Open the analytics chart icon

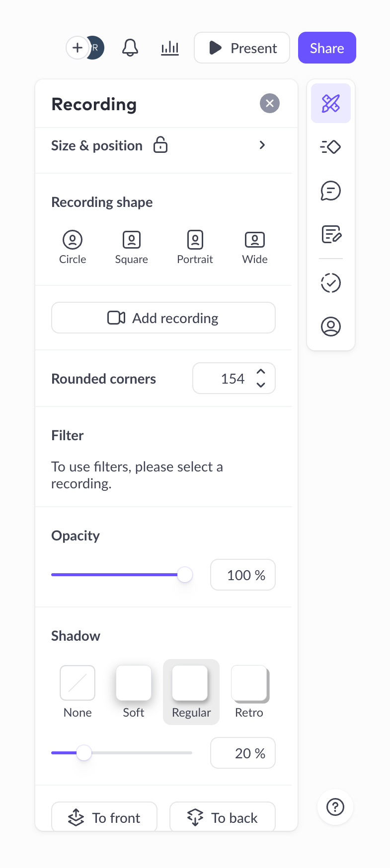point(169,48)
